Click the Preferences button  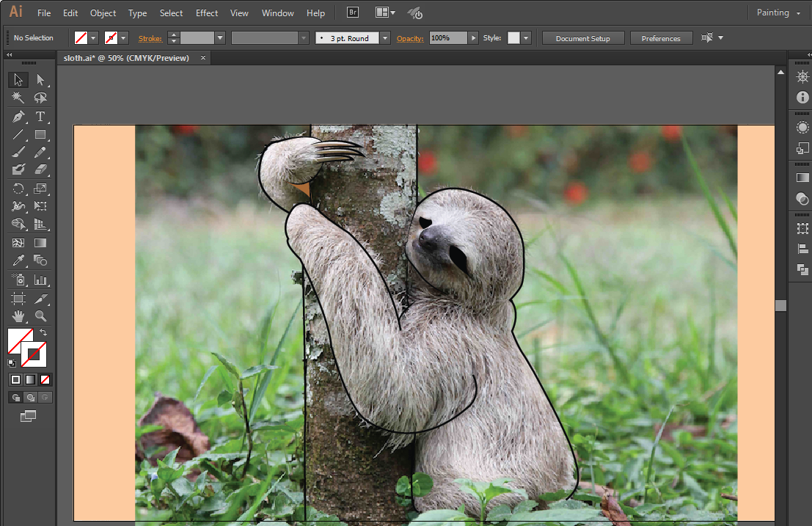661,38
